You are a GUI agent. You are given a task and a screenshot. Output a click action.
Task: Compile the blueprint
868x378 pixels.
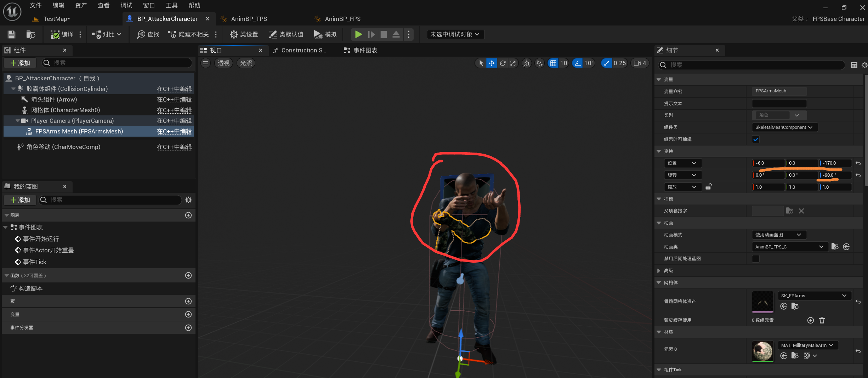coord(62,34)
